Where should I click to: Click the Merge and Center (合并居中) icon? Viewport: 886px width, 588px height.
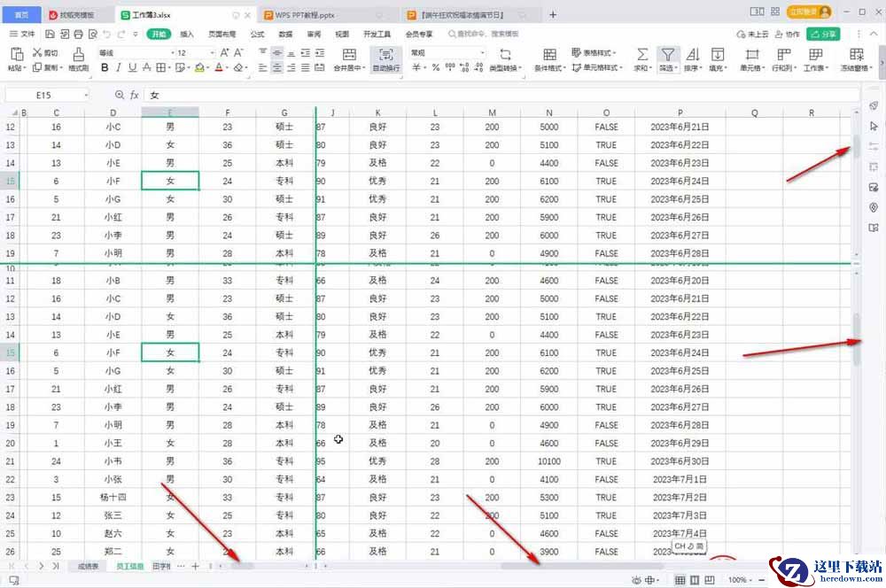coord(349,55)
